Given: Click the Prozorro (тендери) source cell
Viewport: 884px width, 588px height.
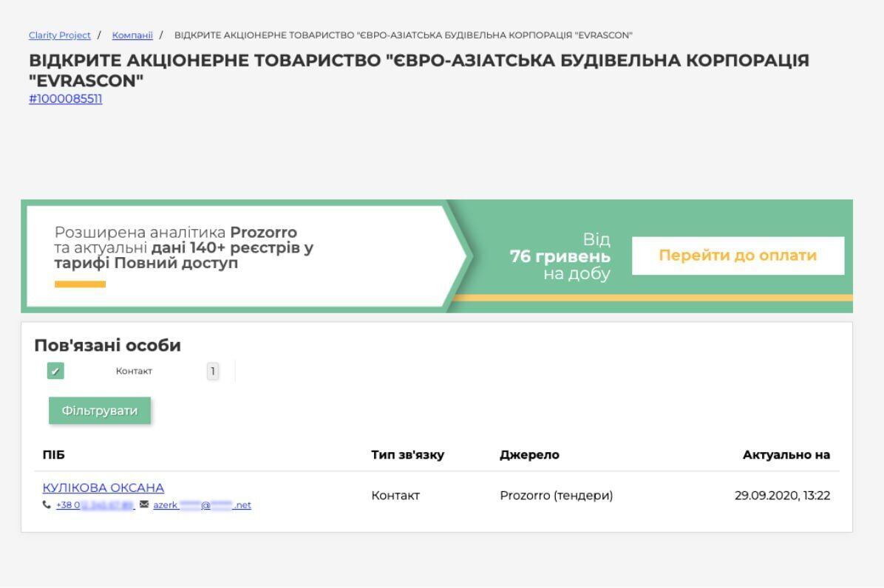Looking at the screenshot, I should click(x=557, y=496).
